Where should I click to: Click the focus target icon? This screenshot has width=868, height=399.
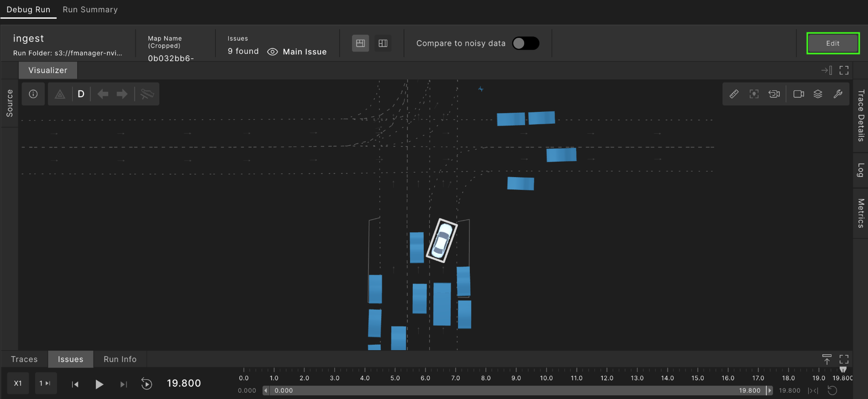pyautogui.click(x=754, y=94)
